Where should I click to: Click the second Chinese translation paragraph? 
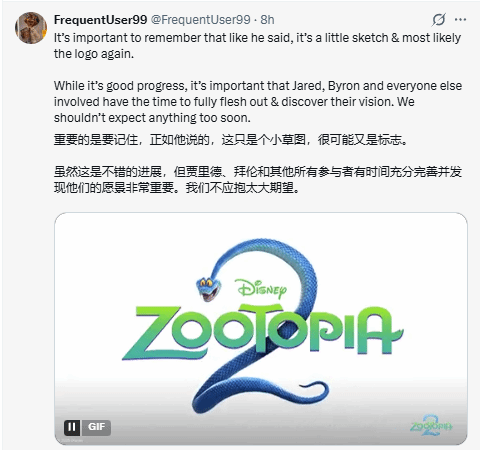[x=258, y=180]
